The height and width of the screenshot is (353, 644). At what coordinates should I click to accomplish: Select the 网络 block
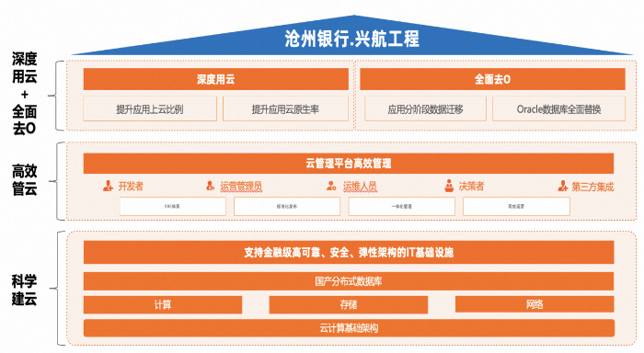[x=535, y=304]
